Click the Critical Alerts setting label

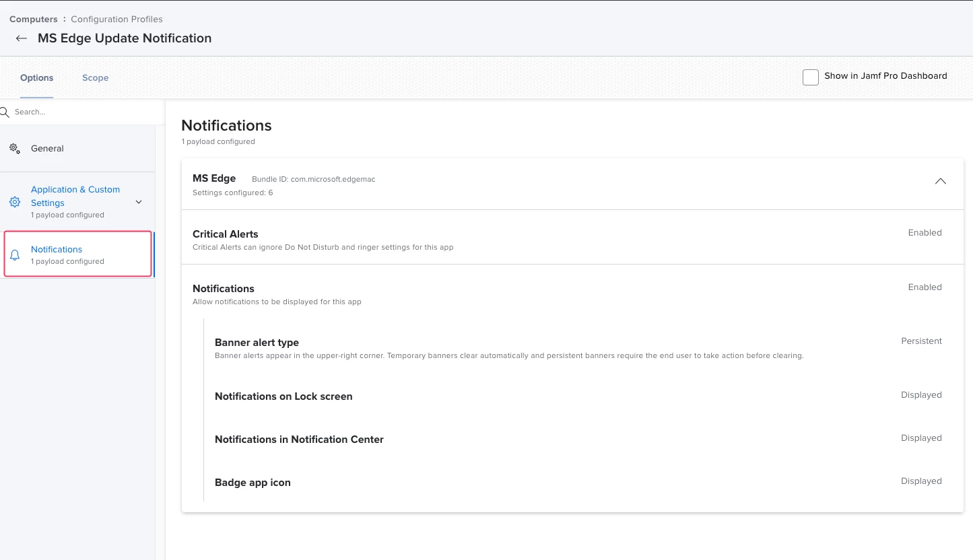[226, 234]
